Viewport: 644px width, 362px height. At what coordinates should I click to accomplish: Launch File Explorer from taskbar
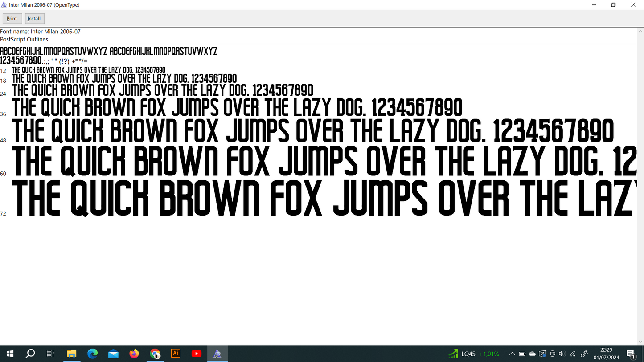[x=72, y=354]
